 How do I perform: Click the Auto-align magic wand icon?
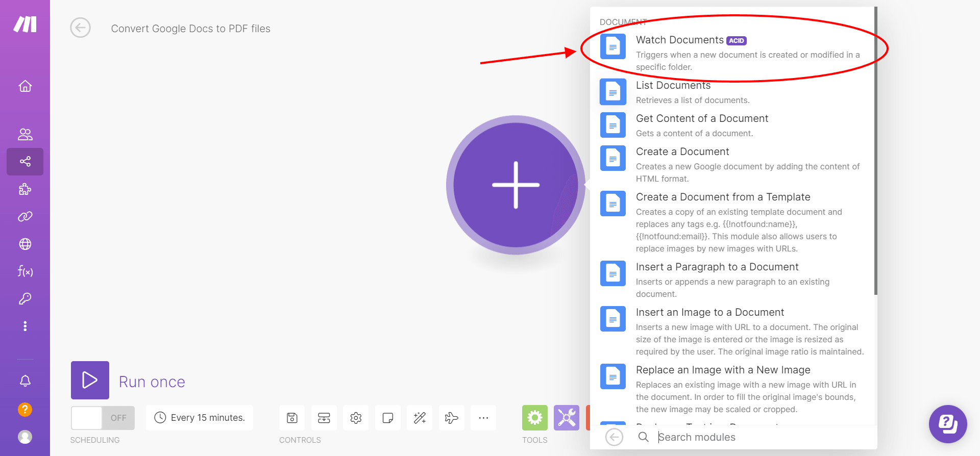(420, 418)
